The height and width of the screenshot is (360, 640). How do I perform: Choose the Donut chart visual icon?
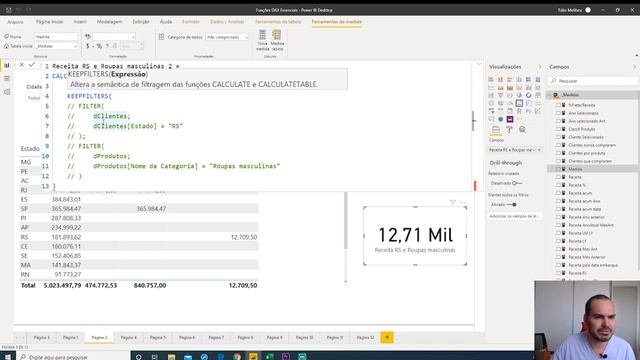pos(529,96)
